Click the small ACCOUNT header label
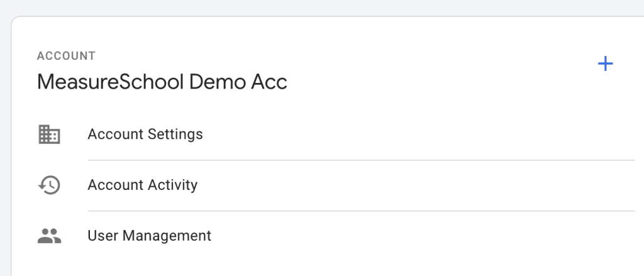Screen dimensions: 644x276 coord(66,56)
